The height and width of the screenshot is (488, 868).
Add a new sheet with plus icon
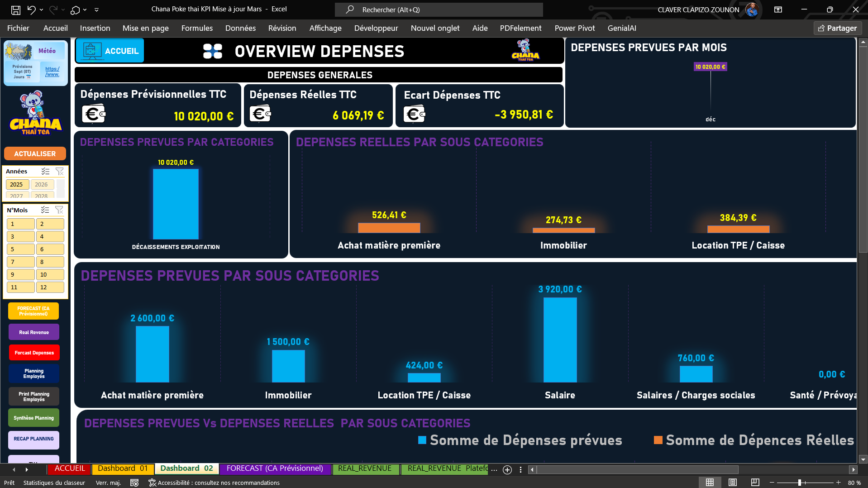coord(507,470)
